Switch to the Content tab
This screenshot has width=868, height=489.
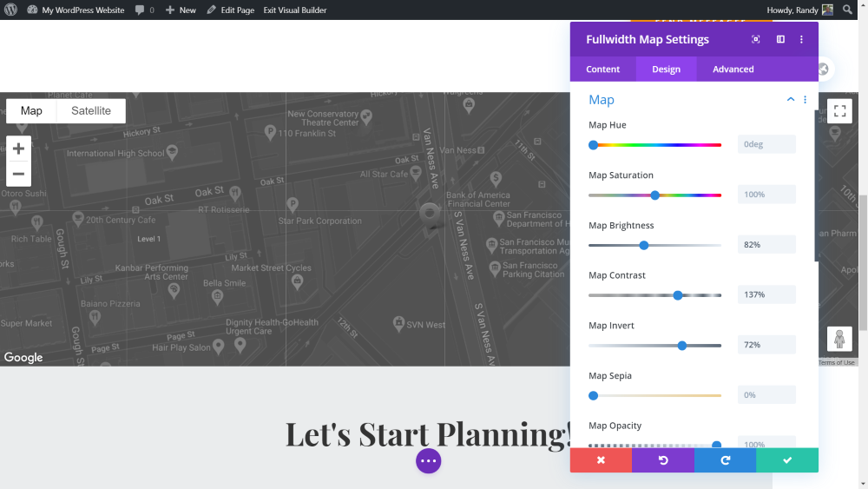pos(603,69)
